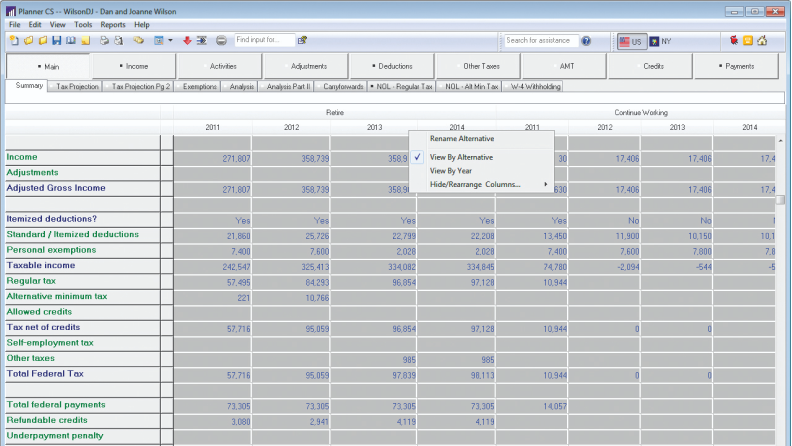
Task: Click the blue calendar view icon
Action: (159, 40)
